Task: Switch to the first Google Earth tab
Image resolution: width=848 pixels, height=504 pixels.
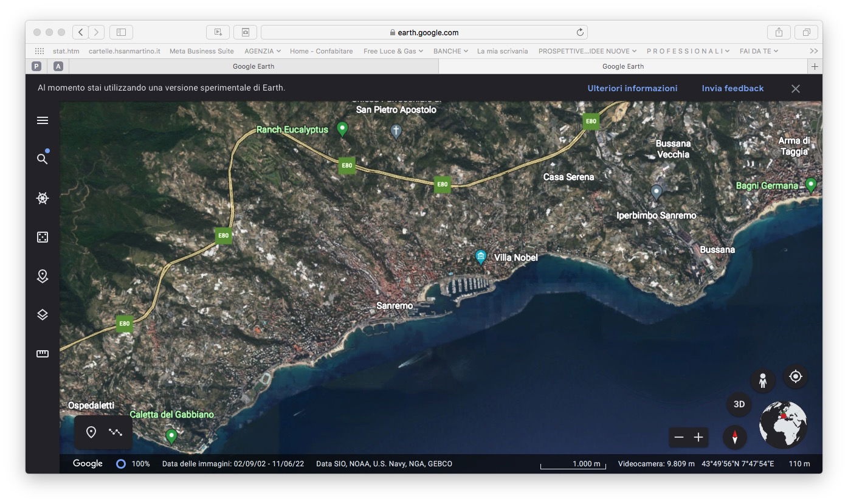Action: tap(253, 66)
